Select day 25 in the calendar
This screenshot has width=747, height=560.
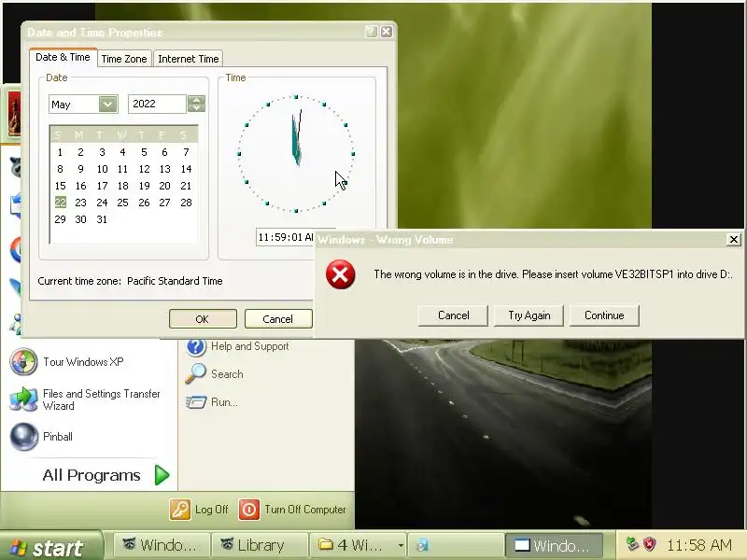click(x=123, y=203)
